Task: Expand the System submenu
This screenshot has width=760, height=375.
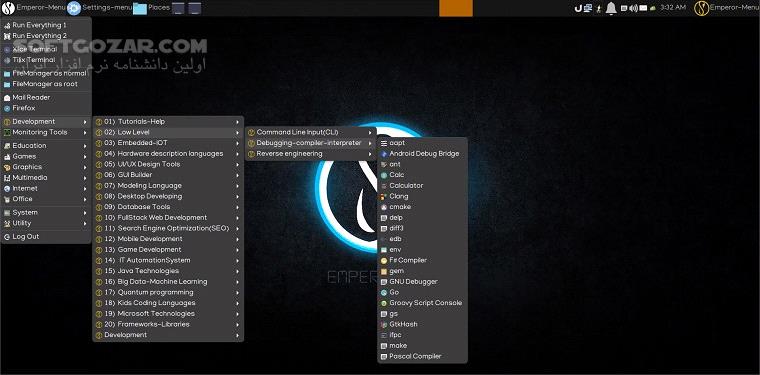Action: tap(46, 213)
